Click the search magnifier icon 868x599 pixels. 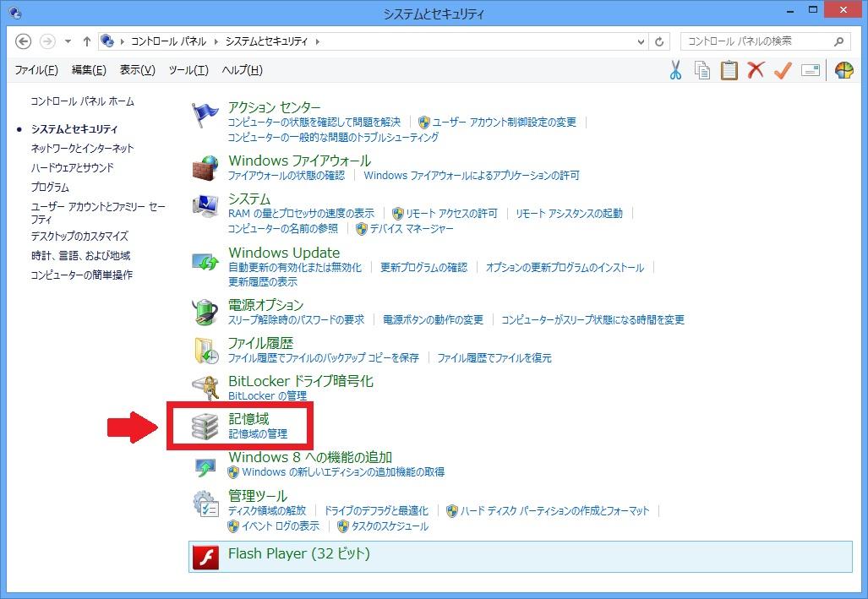[x=838, y=41]
